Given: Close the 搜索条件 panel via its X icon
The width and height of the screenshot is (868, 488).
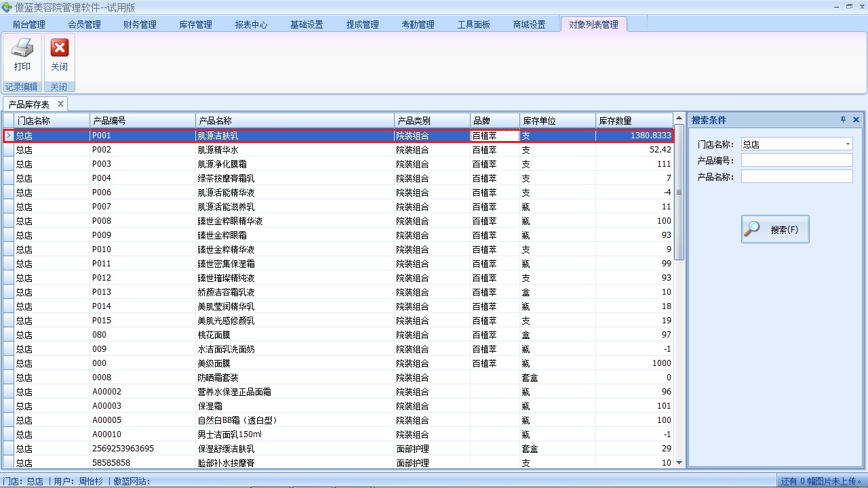Looking at the screenshot, I should coord(856,119).
